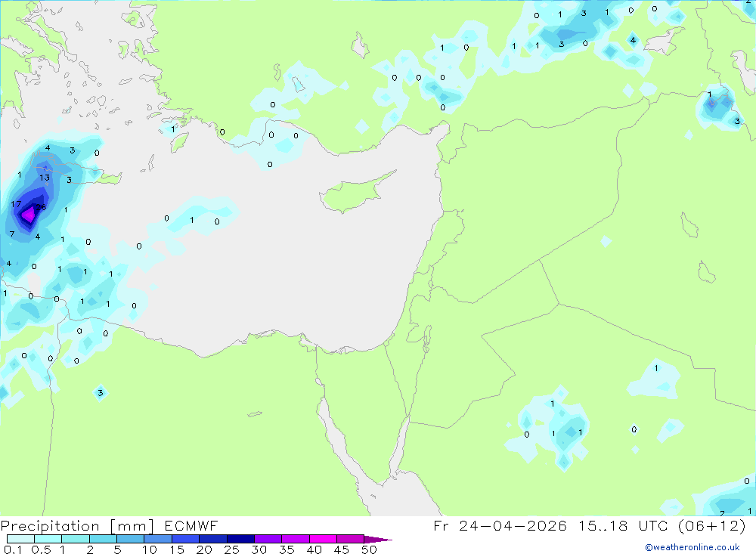Select the 5–10 mm legend color swatch
This screenshot has width=756, height=554.
pyautogui.click(x=130, y=539)
